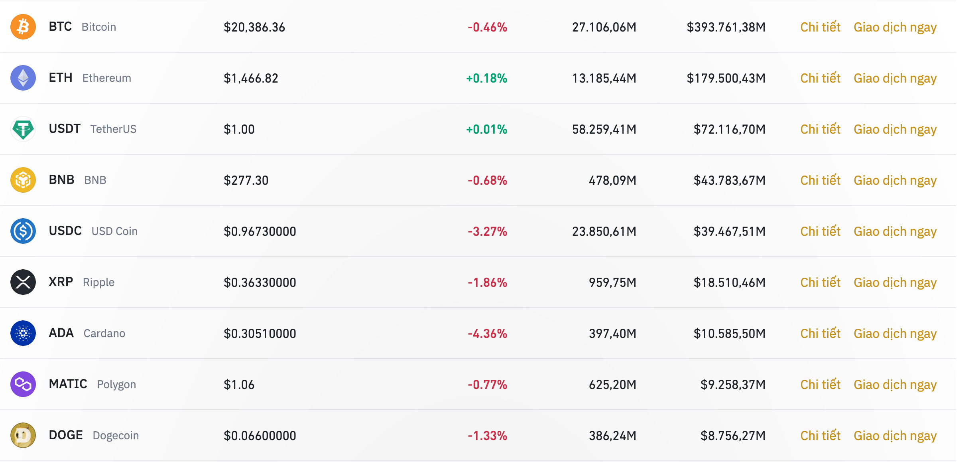The width and height of the screenshot is (980, 462).
Task: Select the MATIC ticker symbol
Action: (68, 384)
